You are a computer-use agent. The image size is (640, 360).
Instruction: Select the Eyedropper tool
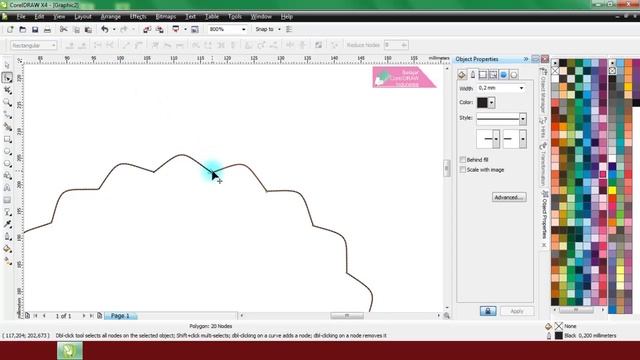point(7,224)
